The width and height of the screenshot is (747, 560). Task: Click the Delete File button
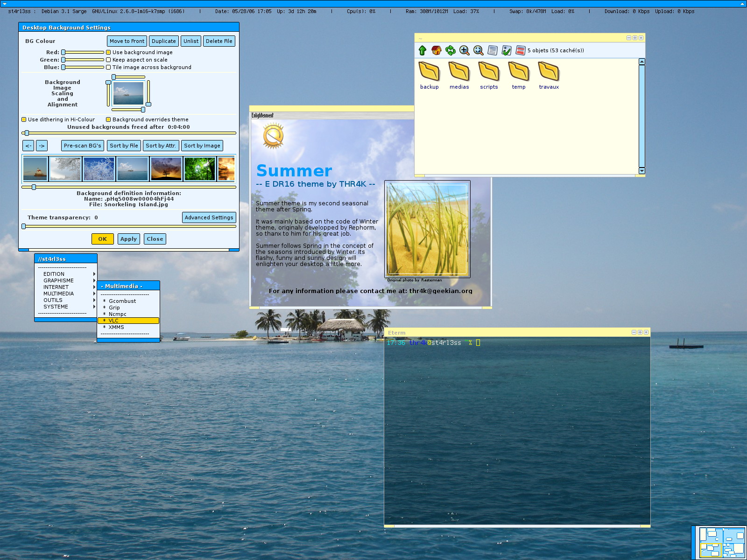[x=219, y=41]
